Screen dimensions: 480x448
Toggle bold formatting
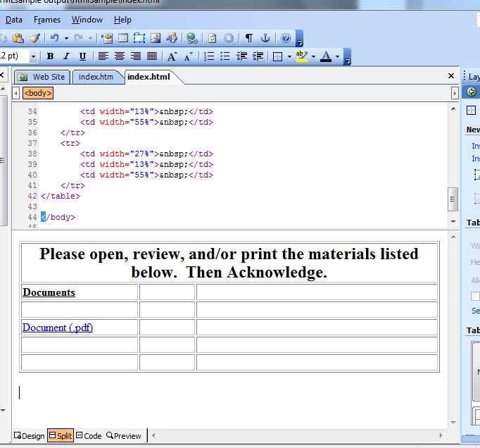pos(50,56)
